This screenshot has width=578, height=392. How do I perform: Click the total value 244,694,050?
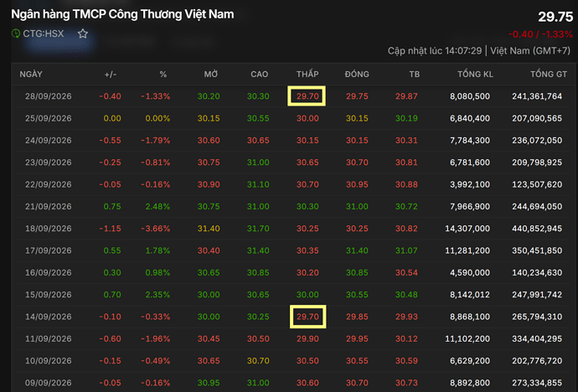pos(537,207)
